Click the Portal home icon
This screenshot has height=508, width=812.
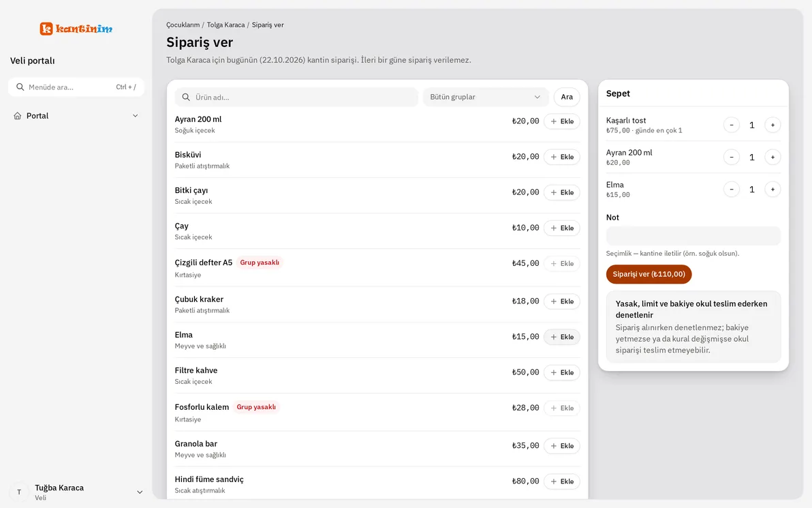tap(18, 116)
